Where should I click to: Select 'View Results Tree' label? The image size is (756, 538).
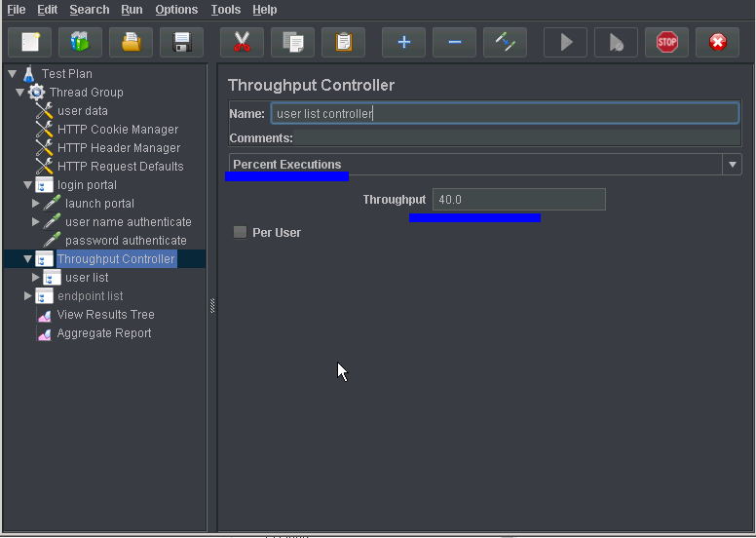click(105, 315)
